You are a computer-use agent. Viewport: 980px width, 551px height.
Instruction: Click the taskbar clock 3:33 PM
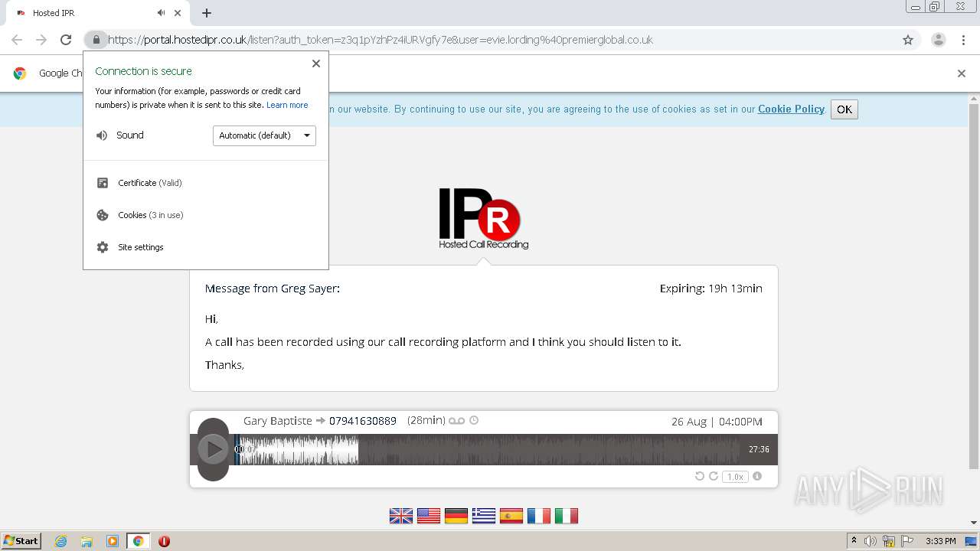point(941,541)
